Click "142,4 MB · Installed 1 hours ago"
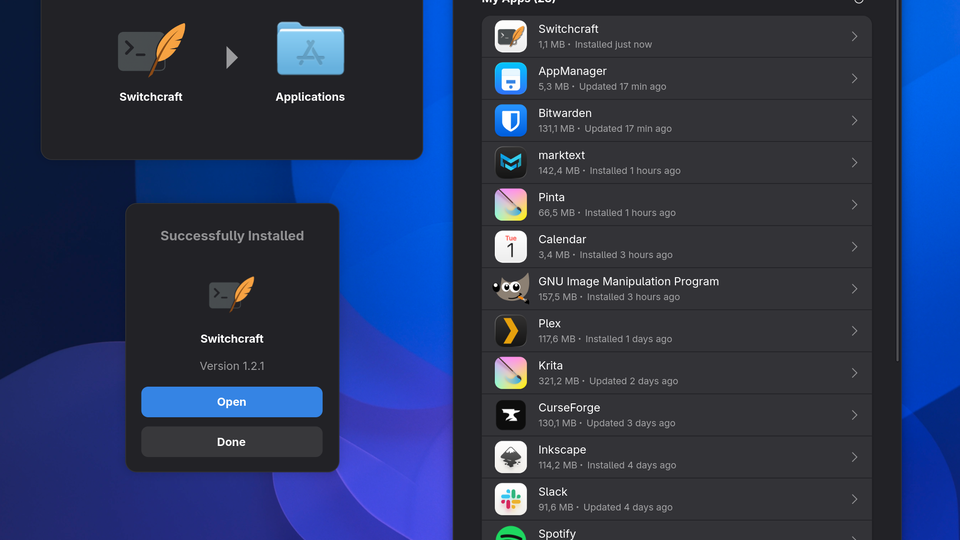The image size is (960, 540). [x=609, y=171]
